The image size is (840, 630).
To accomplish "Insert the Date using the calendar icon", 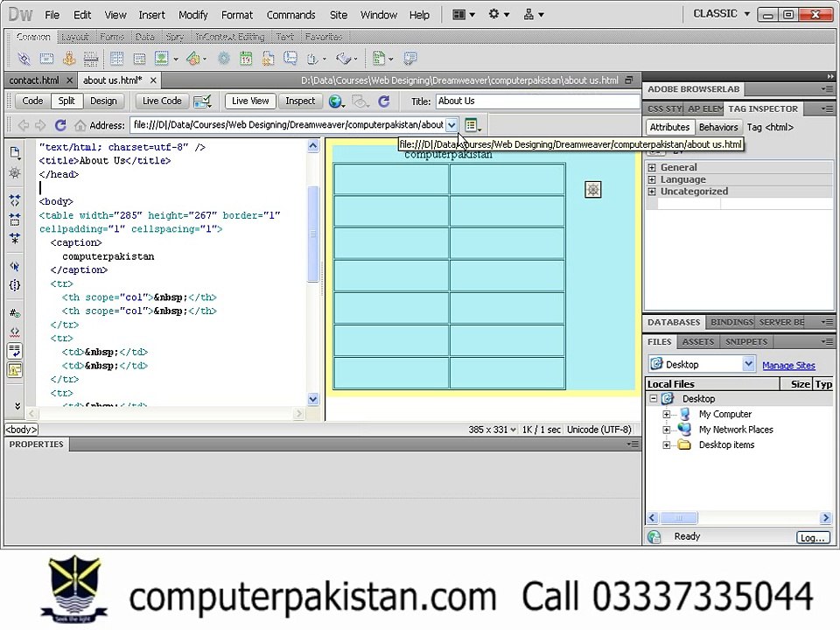I will [x=246, y=59].
